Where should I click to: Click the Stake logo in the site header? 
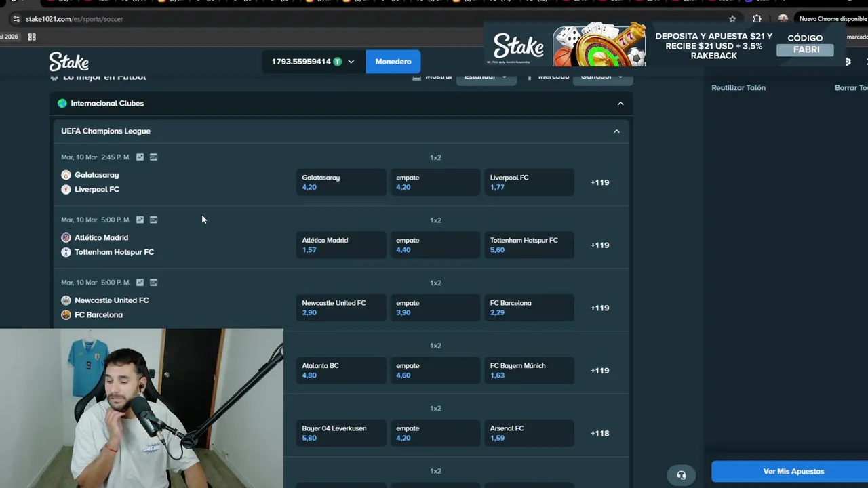[x=68, y=62]
